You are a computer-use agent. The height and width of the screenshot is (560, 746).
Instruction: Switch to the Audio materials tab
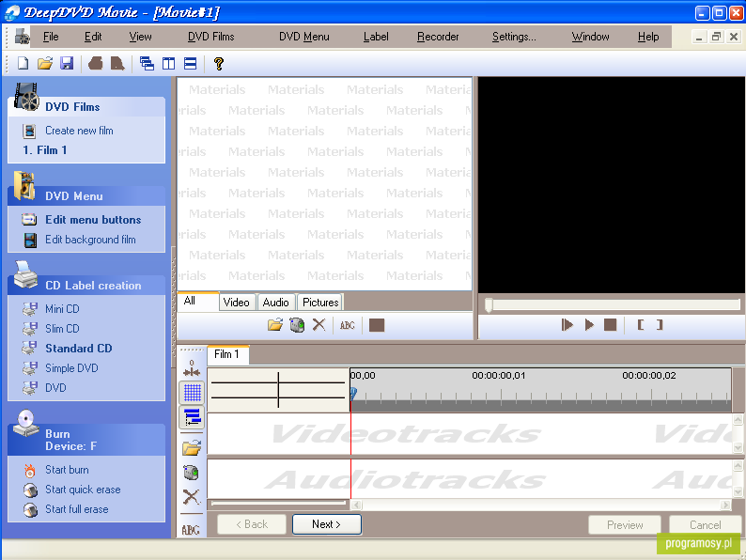[x=275, y=303]
